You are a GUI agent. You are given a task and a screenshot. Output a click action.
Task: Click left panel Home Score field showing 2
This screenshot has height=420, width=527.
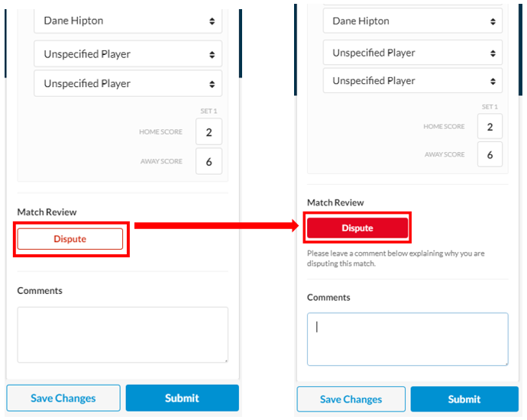click(209, 131)
